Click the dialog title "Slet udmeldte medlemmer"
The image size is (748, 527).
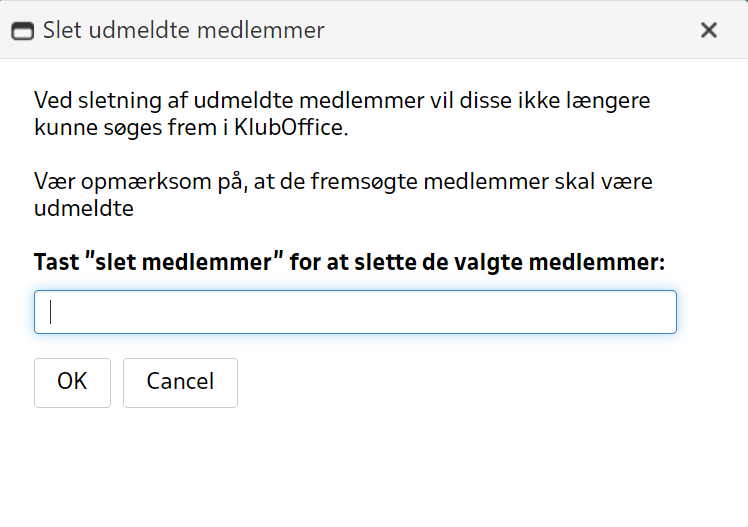183,30
